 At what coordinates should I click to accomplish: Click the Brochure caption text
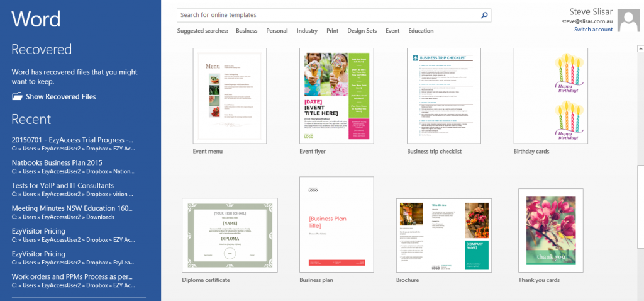(408, 280)
